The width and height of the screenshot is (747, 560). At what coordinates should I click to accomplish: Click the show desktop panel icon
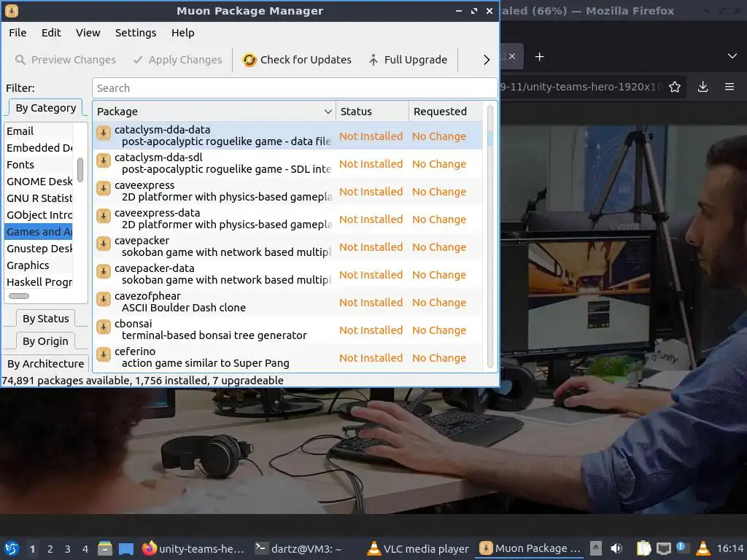tap(126, 548)
